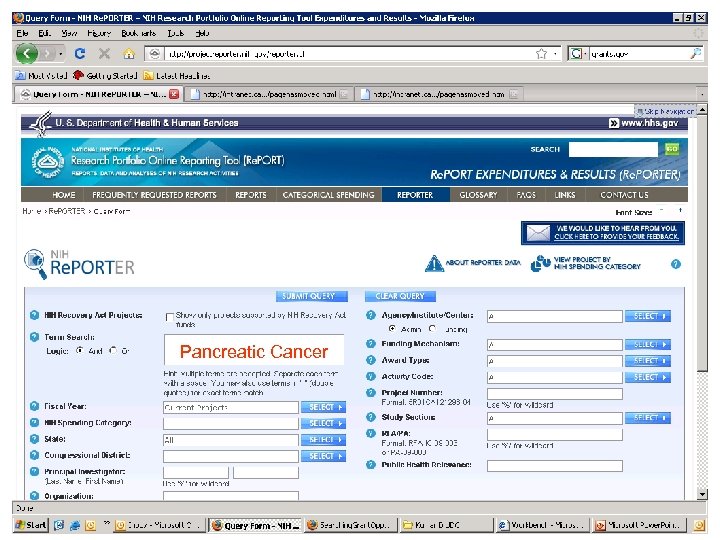Open help icon for Study Section

click(x=371, y=417)
